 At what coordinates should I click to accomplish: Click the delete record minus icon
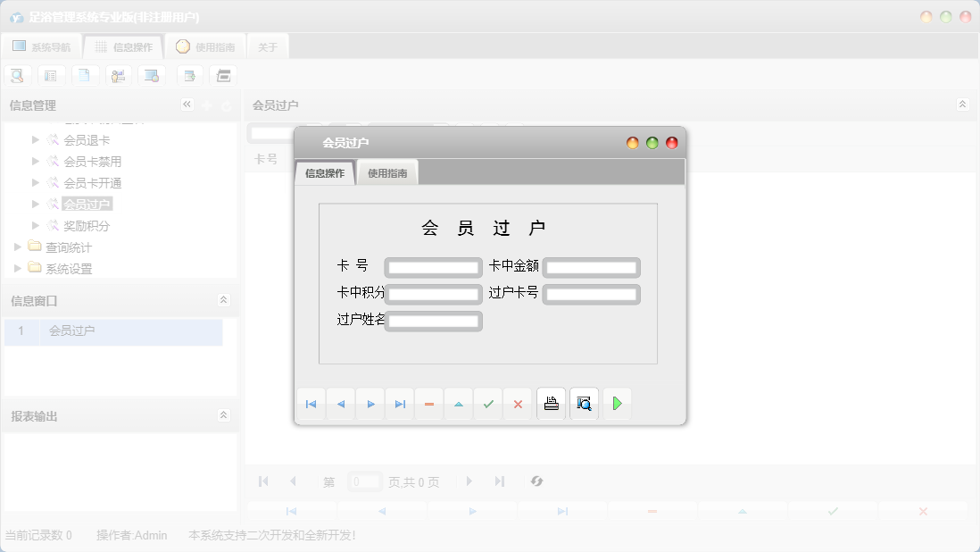coord(428,404)
